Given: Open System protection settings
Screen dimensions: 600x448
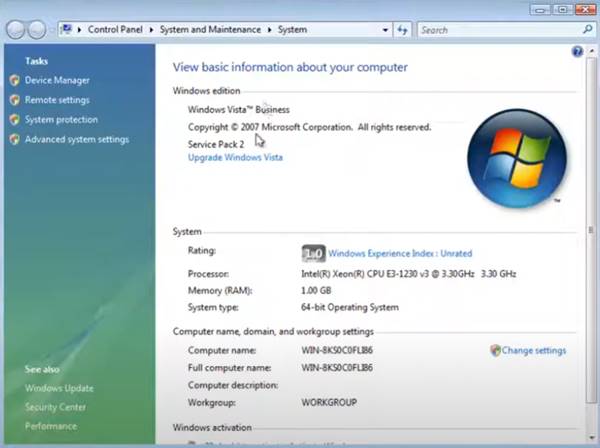Looking at the screenshot, I should pyautogui.click(x=61, y=120).
